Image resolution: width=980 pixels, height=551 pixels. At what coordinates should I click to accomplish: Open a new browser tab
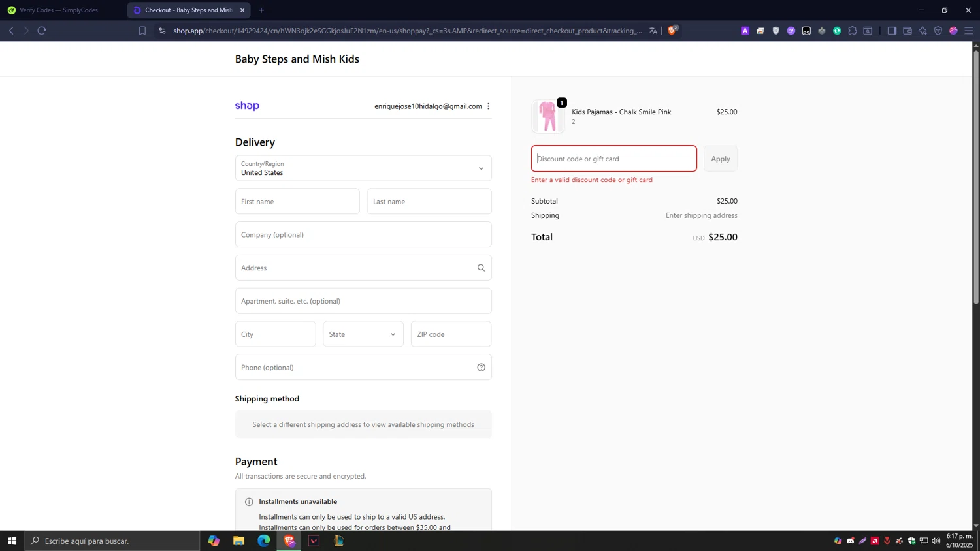click(x=261, y=10)
